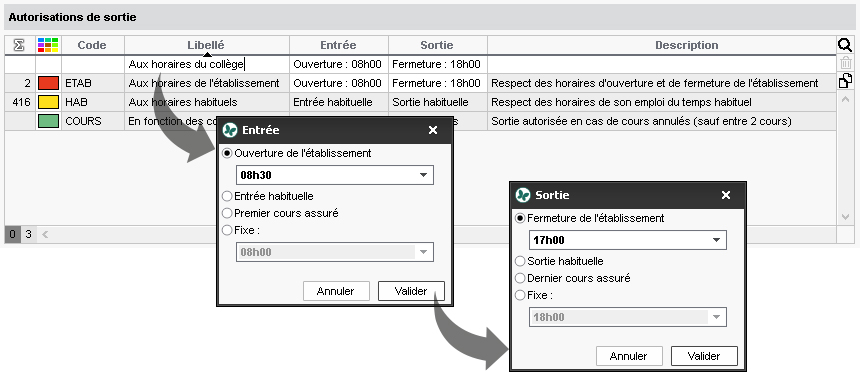Select Premier cours assuré radio option

click(227, 213)
